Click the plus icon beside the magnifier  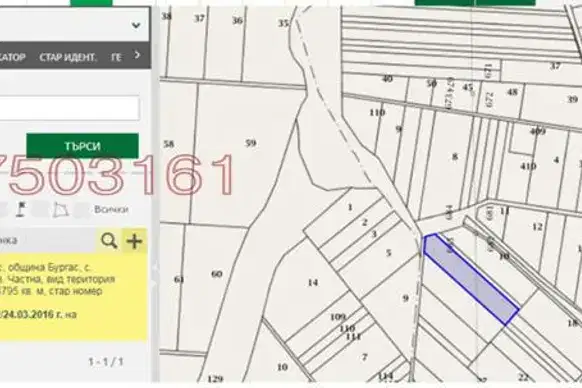[x=134, y=241]
